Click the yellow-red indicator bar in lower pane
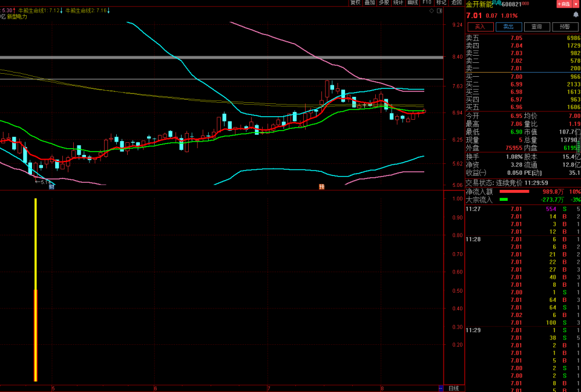The image size is (581, 392). 36,290
